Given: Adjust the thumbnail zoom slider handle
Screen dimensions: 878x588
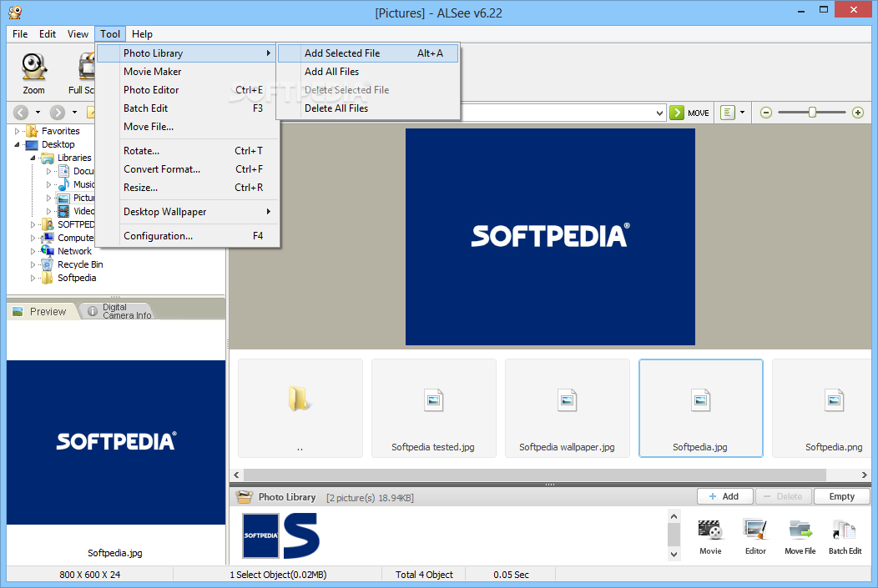Looking at the screenshot, I should point(812,113).
